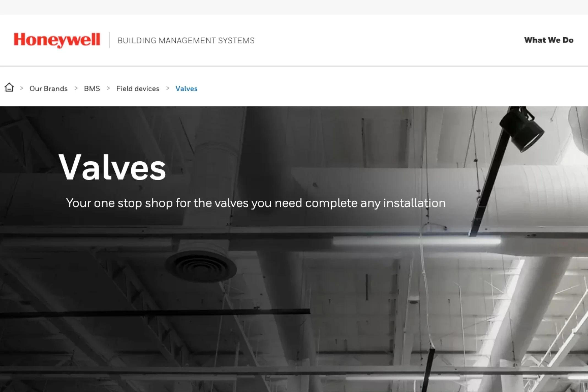Click the breadcrumb home symbol to return home

(x=9, y=88)
